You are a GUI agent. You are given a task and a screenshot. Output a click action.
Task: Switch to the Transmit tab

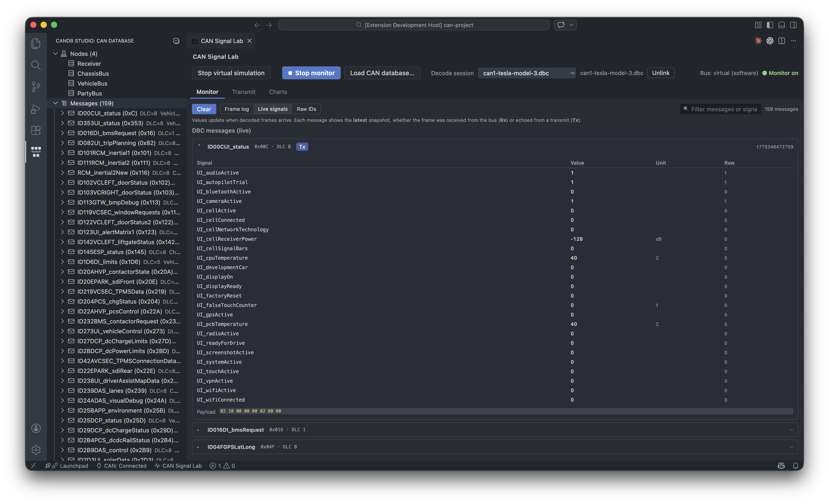pyautogui.click(x=244, y=92)
